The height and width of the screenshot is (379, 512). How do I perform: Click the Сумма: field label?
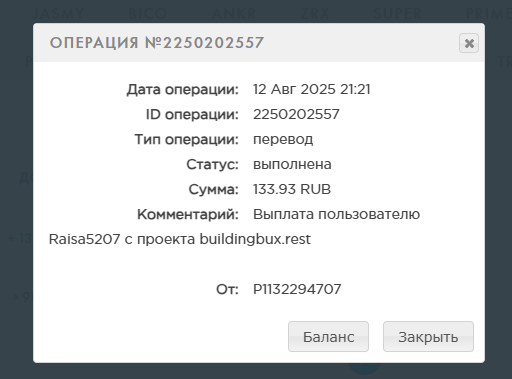click(214, 189)
